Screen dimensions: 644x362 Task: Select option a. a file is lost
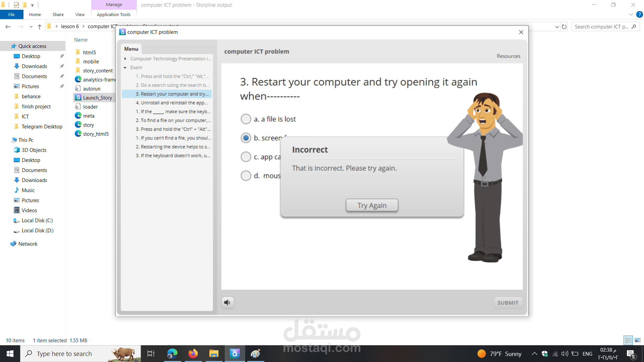[x=246, y=119]
